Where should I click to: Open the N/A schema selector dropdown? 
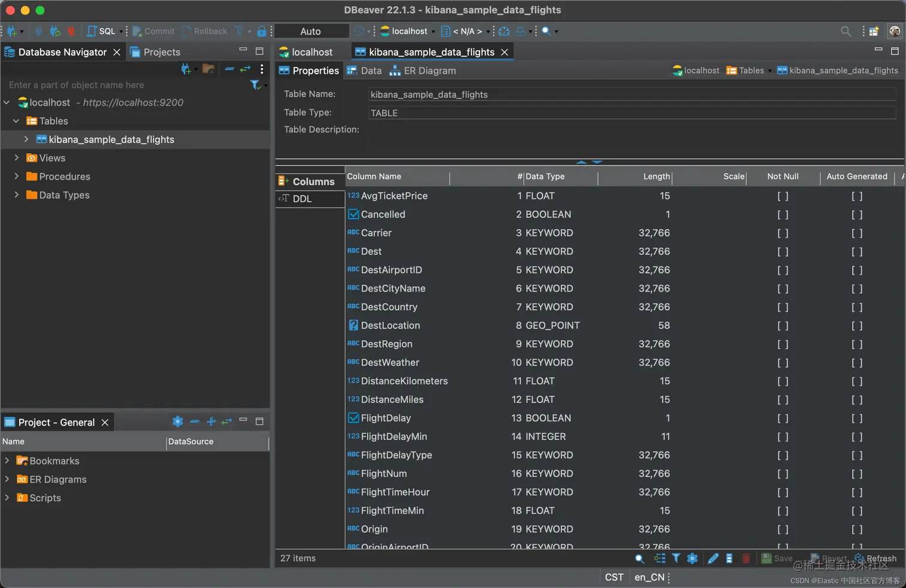click(x=466, y=31)
